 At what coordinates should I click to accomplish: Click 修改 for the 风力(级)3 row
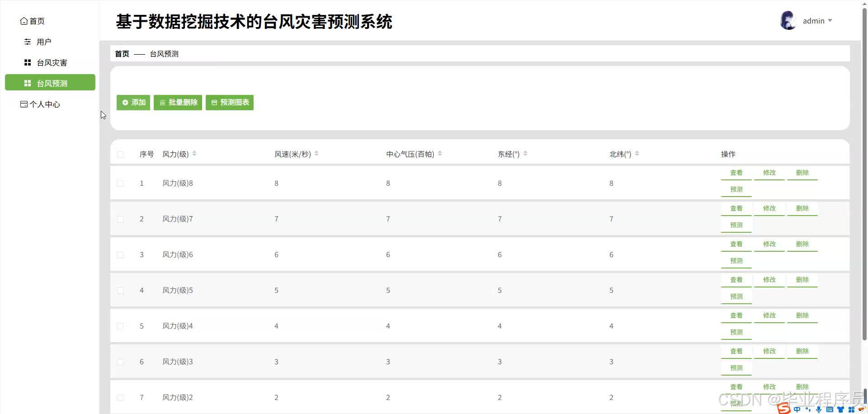[x=769, y=351]
